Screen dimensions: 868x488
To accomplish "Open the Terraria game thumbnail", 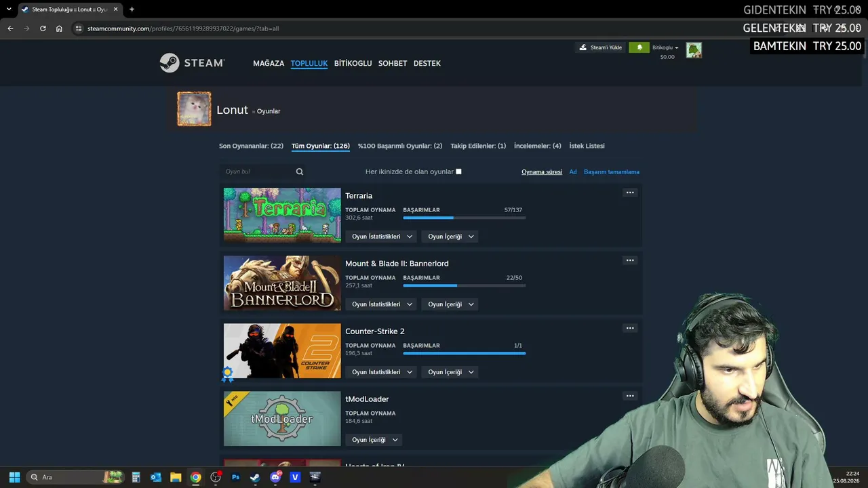I will (x=282, y=215).
